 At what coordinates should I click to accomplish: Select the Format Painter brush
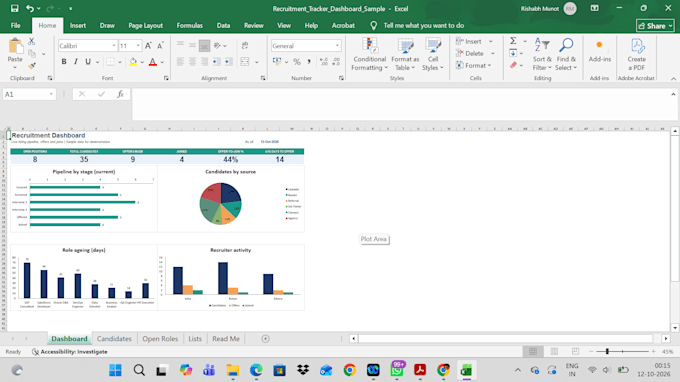click(32, 65)
